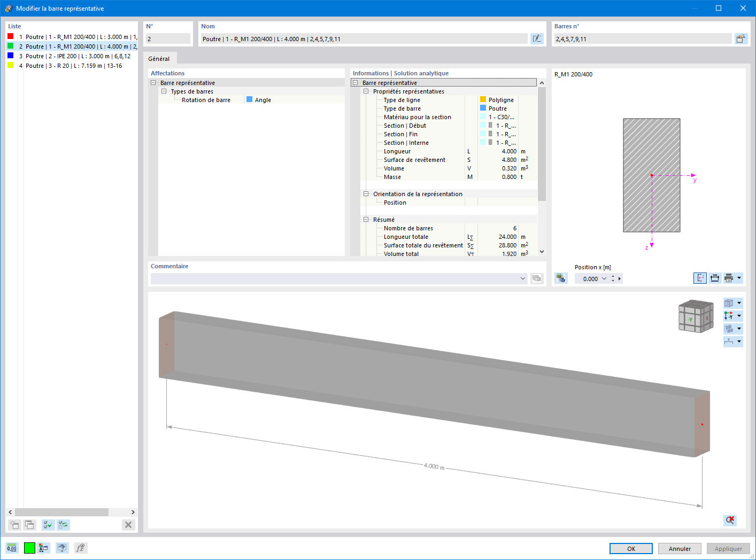Click the blue swatch of list item 3
The image size is (756, 560).
click(x=10, y=56)
